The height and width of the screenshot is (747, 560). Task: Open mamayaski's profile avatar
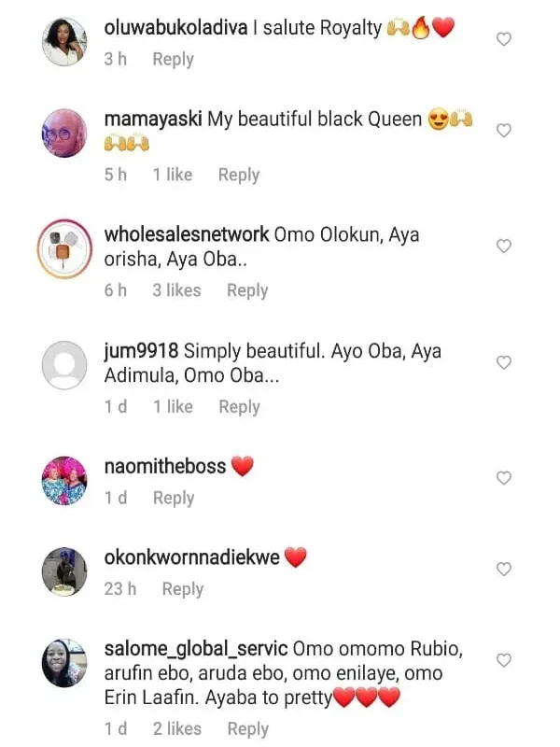click(x=64, y=133)
